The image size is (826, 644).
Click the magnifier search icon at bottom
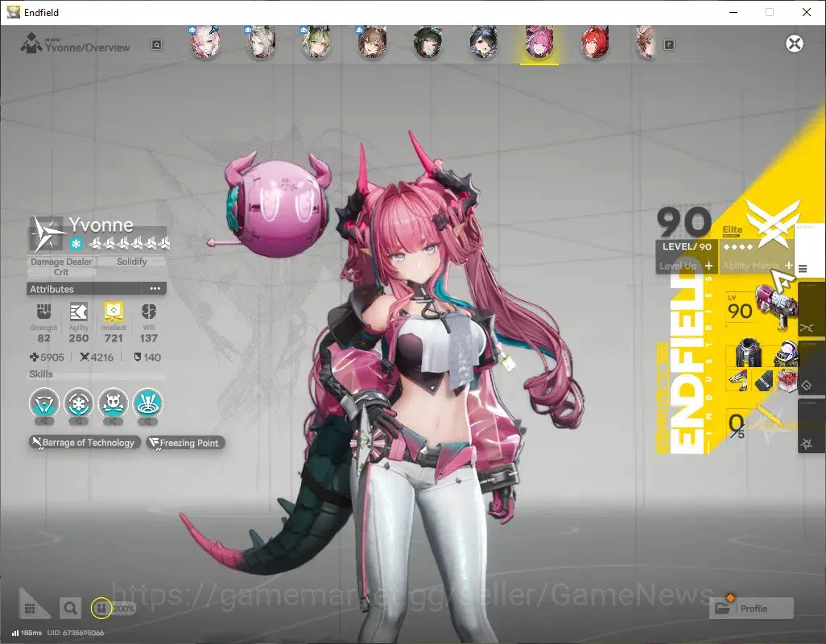coord(70,609)
